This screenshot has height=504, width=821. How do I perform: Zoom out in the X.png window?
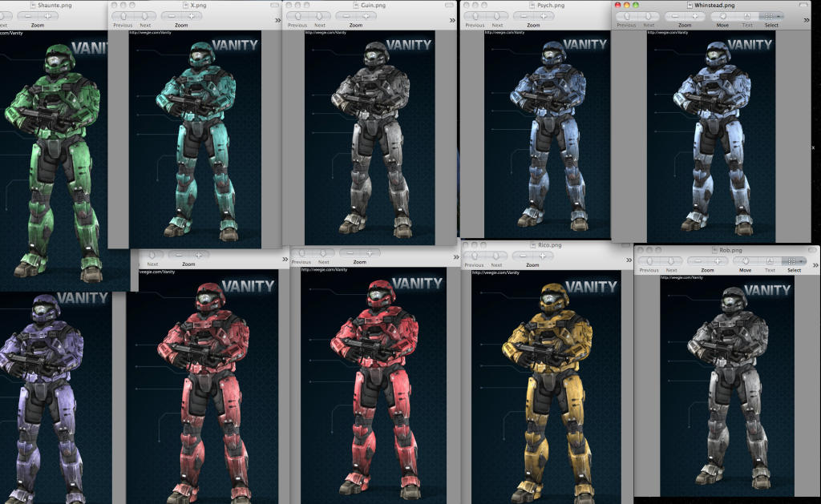coord(172,16)
